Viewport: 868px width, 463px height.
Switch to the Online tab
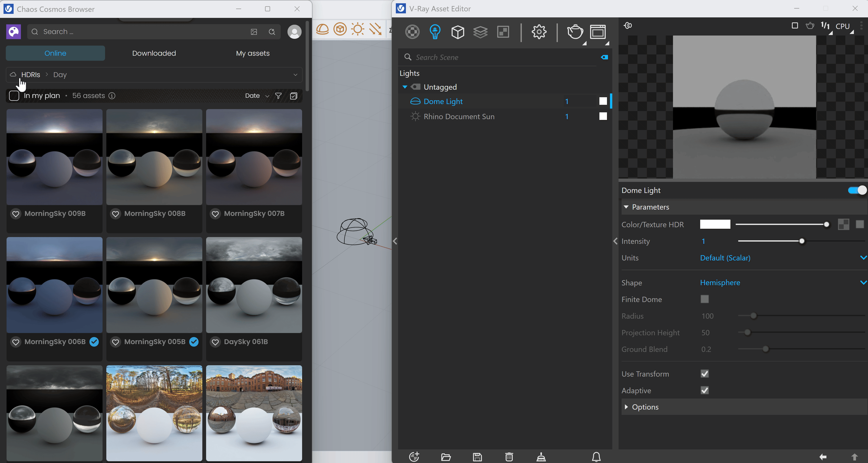click(55, 53)
